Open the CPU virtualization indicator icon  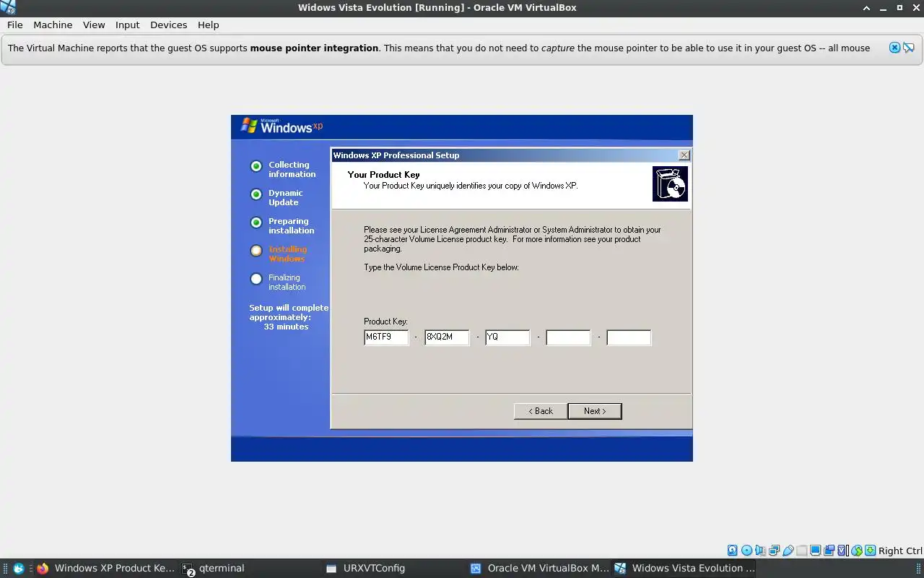(x=842, y=551)
